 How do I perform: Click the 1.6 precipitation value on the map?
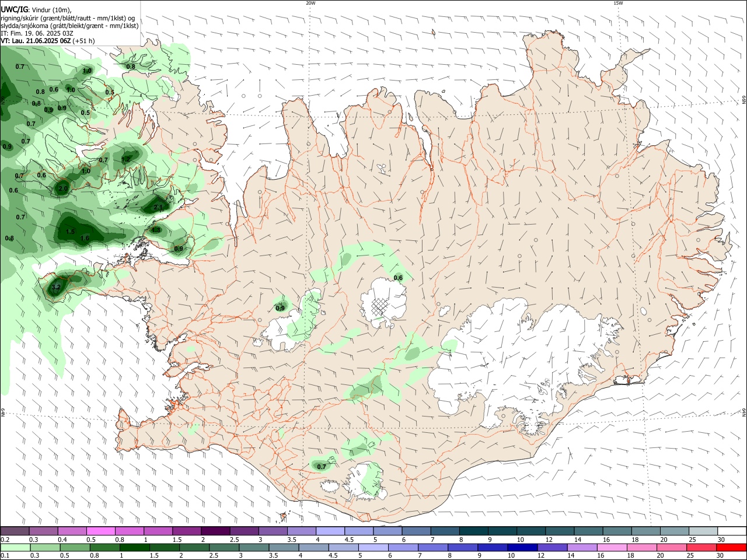pyautogui.click(x=85, y=238)
